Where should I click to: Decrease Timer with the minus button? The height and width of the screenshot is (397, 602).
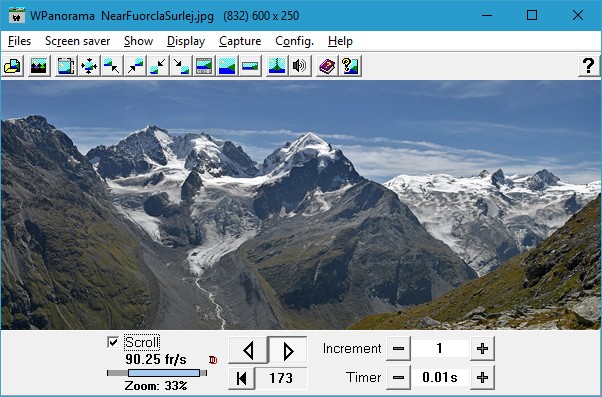coord(398,378)
